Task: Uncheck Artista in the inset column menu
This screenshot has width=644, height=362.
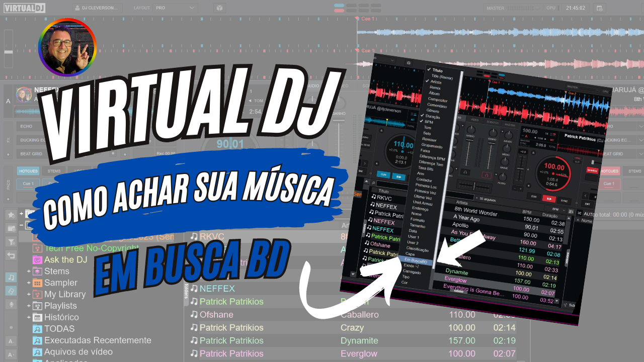Action: (x=436, y=82)
